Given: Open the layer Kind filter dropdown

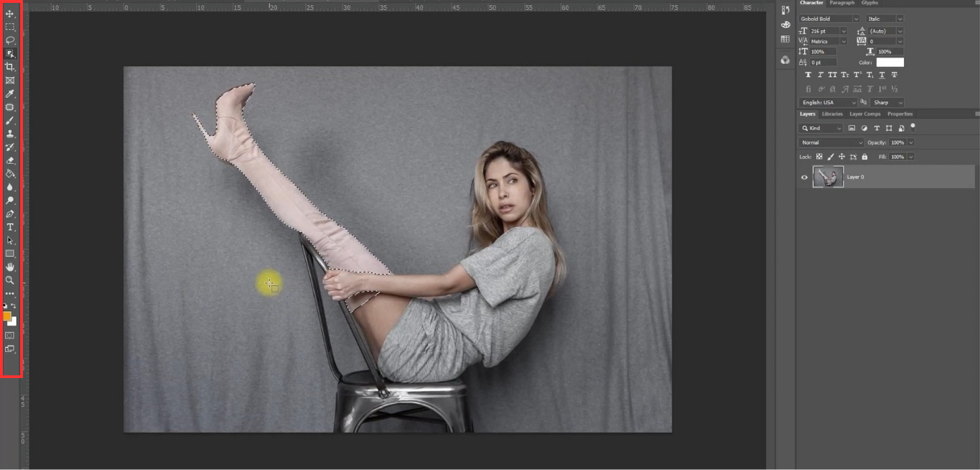Looking at the screenshot, I should (x=821, y=128).
